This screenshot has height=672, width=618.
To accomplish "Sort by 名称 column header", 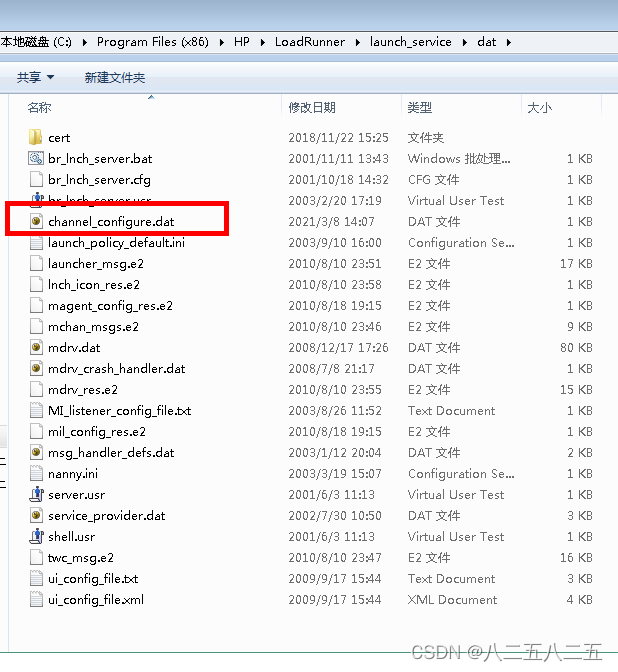I will click(x=40, y=107).
